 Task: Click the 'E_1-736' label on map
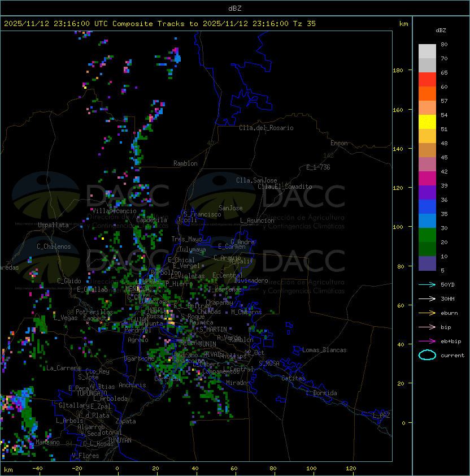(x=318, y=167)
